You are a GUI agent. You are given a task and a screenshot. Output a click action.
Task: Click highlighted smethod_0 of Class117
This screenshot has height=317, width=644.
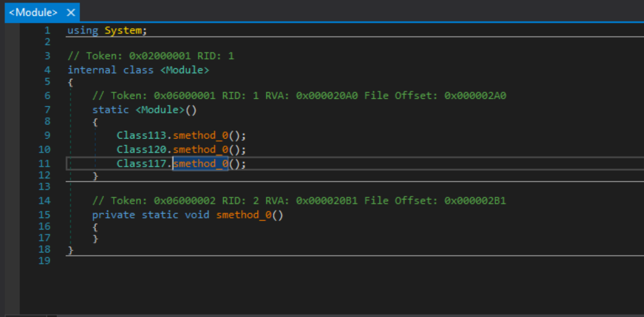[201, 164]
